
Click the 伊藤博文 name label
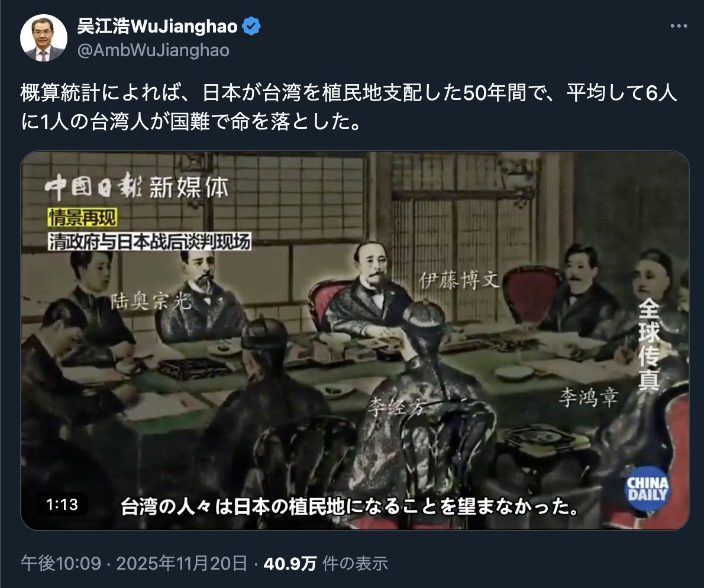[459, 280]
